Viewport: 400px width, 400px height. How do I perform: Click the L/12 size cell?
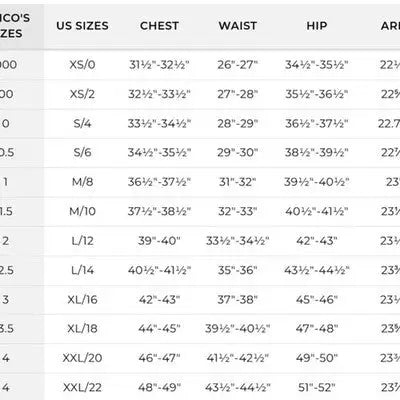coord(82,240)
